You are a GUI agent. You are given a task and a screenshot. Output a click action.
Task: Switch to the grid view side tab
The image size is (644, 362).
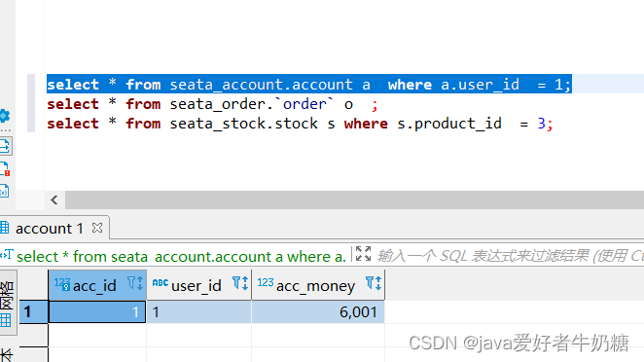(x=8, y=303)
